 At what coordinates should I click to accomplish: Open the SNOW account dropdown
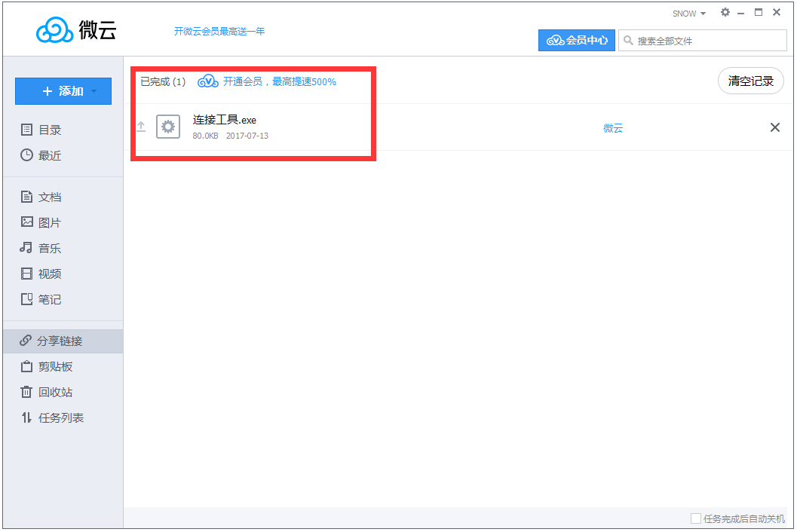click(x=687, y=12)
